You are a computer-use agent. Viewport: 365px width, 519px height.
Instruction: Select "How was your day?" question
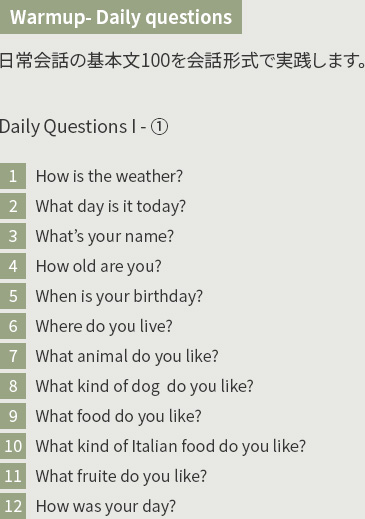(x=106, y=506)
